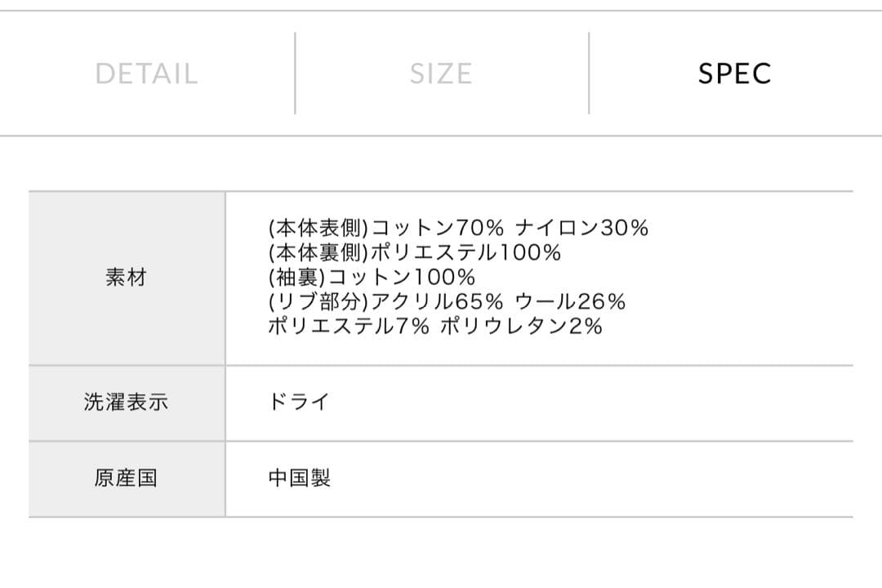Click the divider between SIZE and SPEC
Screen dimensions: 882x588
click(588, 72)
